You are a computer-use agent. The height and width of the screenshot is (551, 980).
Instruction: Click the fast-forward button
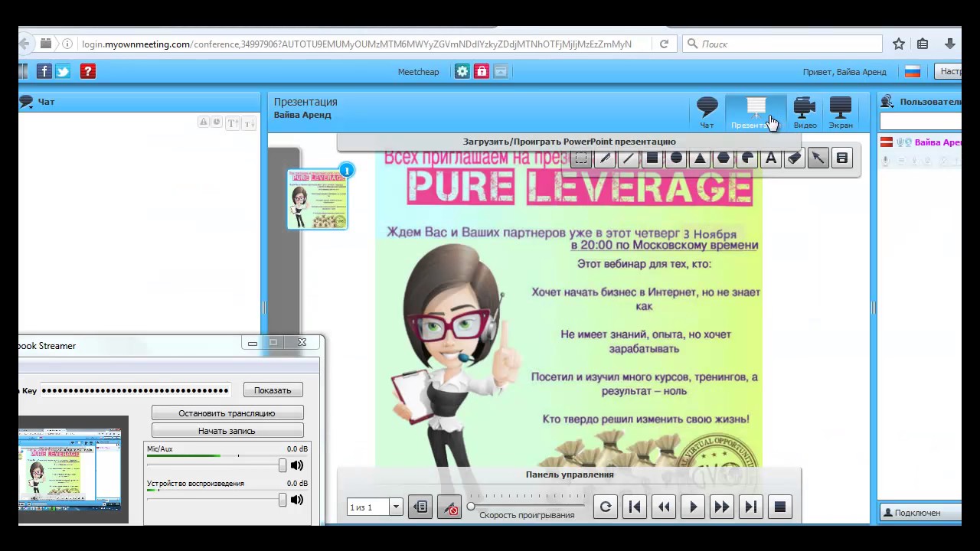coord(722,507)
